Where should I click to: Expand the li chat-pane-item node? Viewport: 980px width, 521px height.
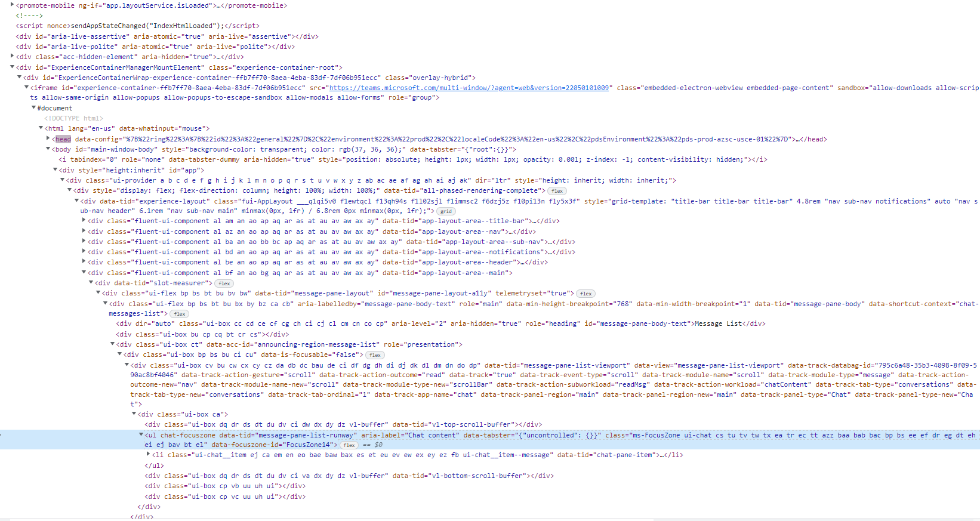[x=149, y=454]
